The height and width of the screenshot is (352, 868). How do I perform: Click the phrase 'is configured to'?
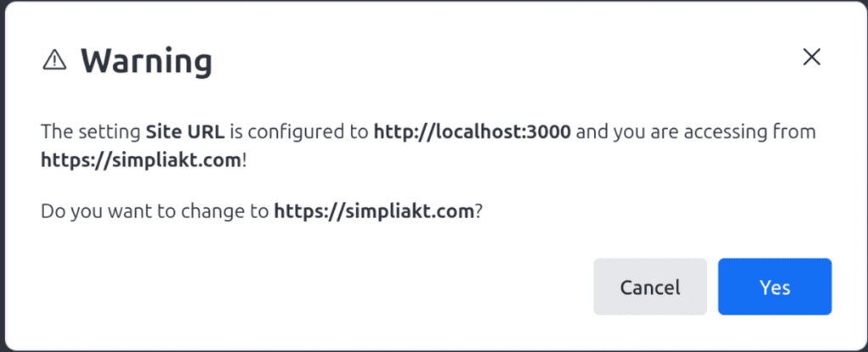(x=299, y=132)
